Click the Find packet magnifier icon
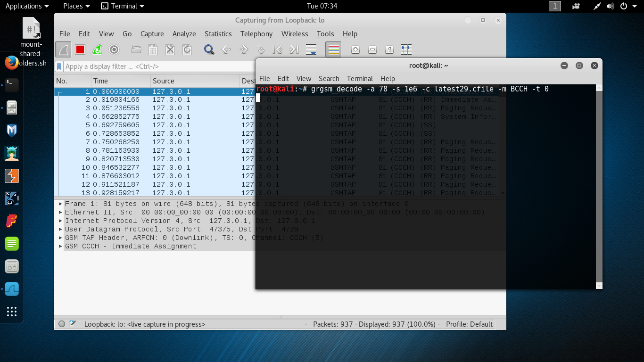644x362 pixels. pos(209,49)
